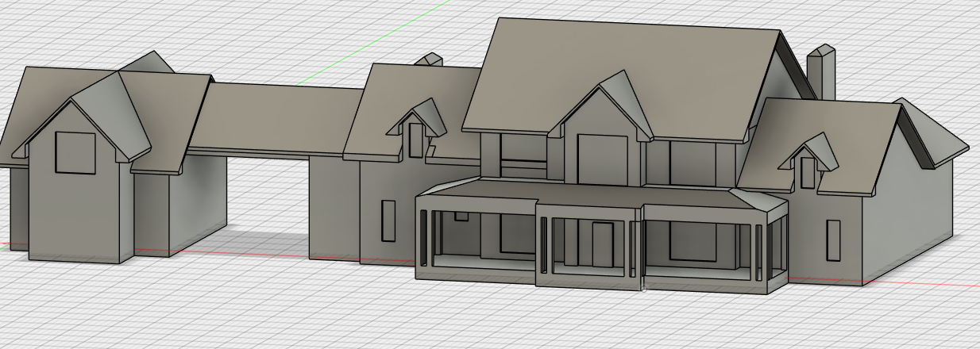Viewport: 980px width, 349px height.
Task: Select the tall chimney beside the main roof
Action: pos(821,73)
